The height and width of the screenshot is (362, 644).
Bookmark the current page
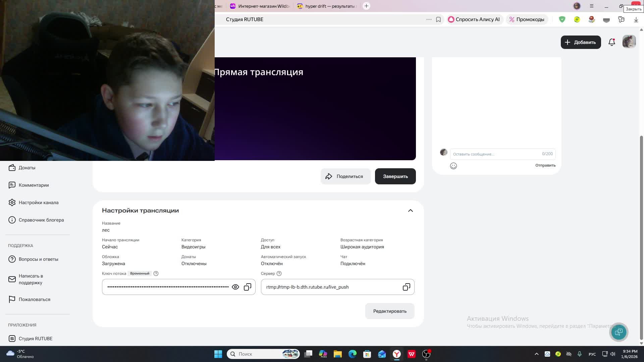pyautogui.click(x=438, y=19)
